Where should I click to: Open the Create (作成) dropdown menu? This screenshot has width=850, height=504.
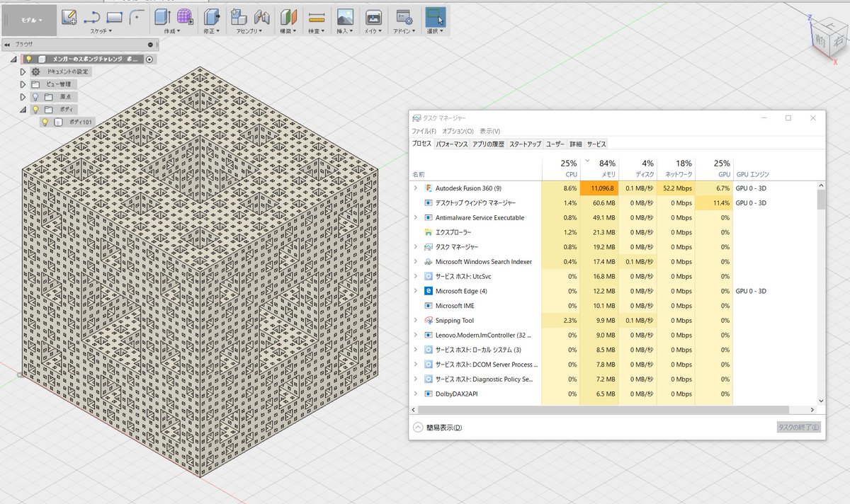(x=172, y=31)
